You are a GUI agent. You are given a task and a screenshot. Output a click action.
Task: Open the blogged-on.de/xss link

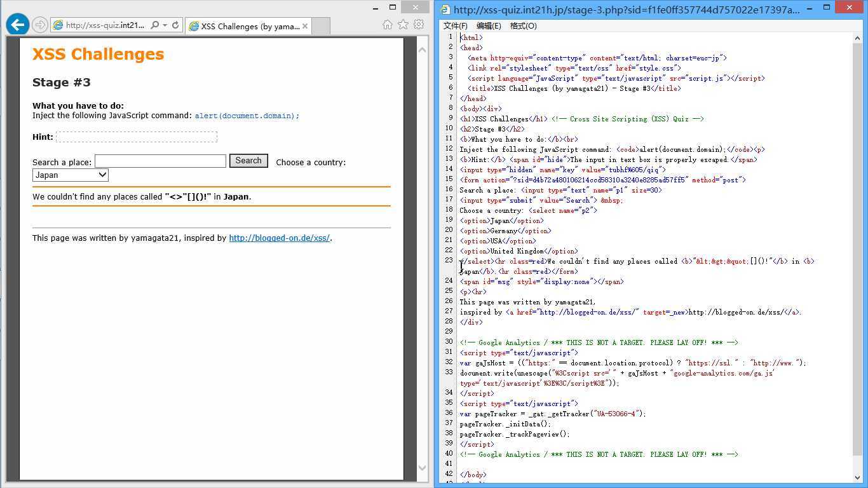coord(280,238)
